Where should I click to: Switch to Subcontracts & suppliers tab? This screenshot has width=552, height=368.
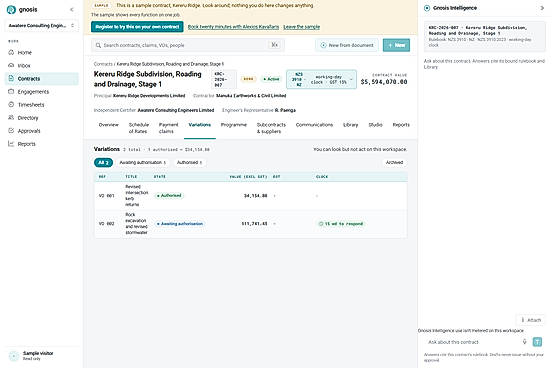tap(271, 128)
